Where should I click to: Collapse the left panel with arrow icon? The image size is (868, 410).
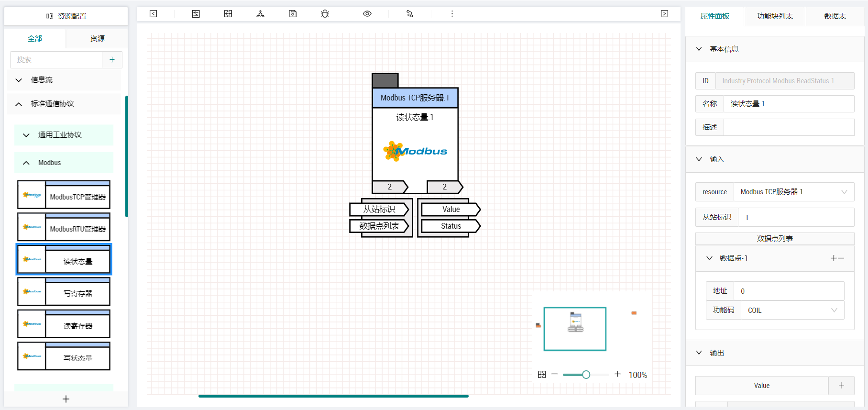(x=153, y=14)
